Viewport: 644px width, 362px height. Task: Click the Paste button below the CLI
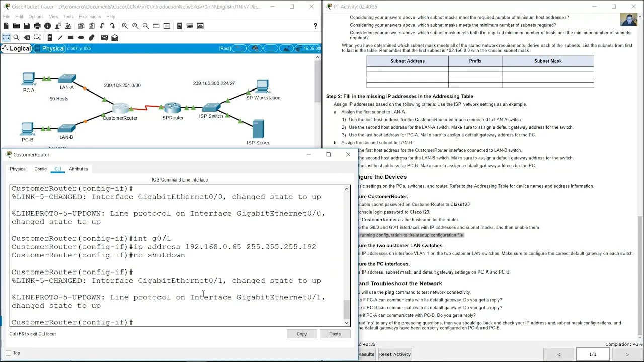click(x=335, y=334)
